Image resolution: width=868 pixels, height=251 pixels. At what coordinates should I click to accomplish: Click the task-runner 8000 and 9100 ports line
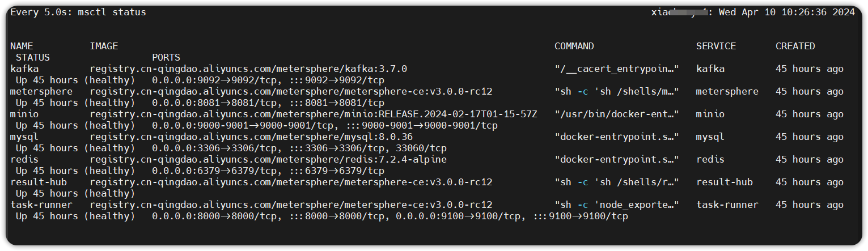click(x=390, y=216)
